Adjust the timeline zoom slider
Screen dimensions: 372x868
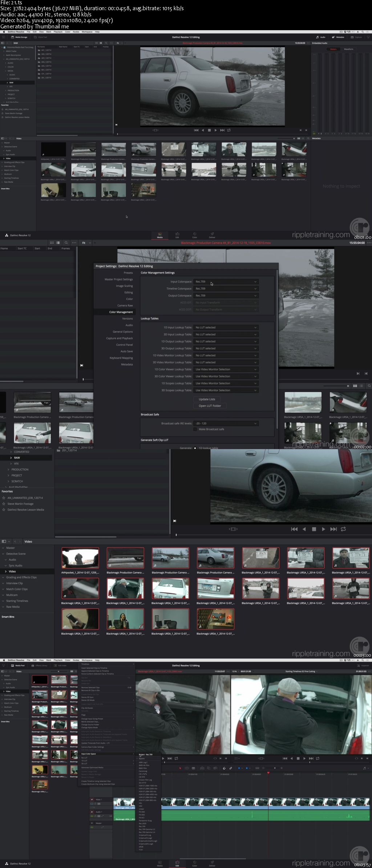(x=275, y=768)
